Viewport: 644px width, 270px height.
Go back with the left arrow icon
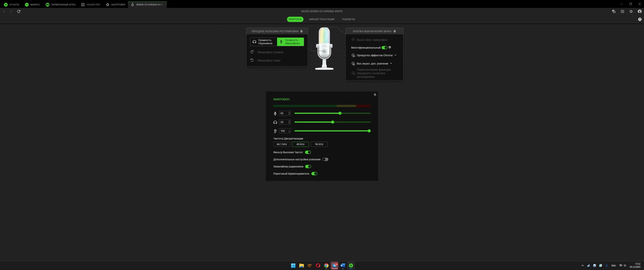(x=4, y=11)
